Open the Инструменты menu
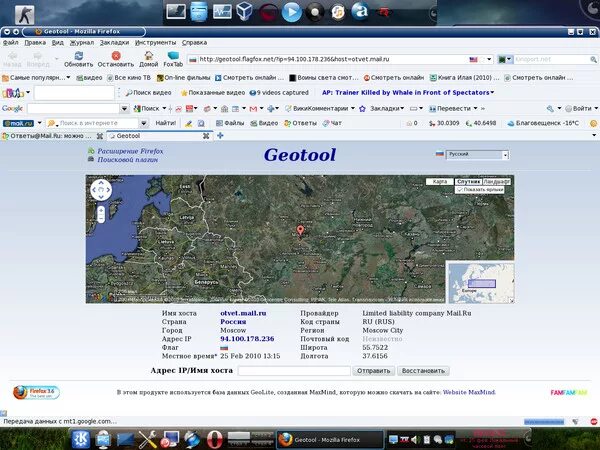Screen dimensions: 600x450 (x=155, y=42)
